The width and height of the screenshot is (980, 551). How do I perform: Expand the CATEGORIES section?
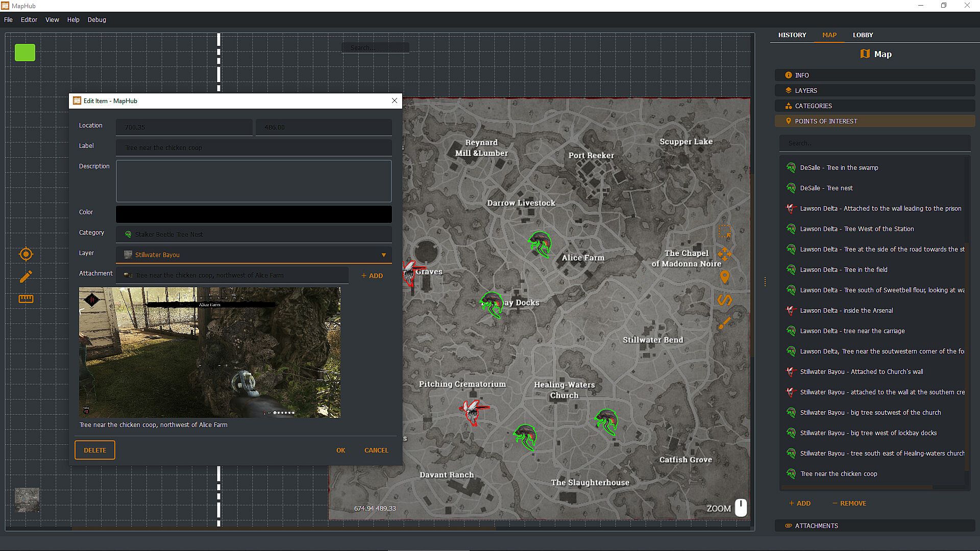click(x=874, y=106)
